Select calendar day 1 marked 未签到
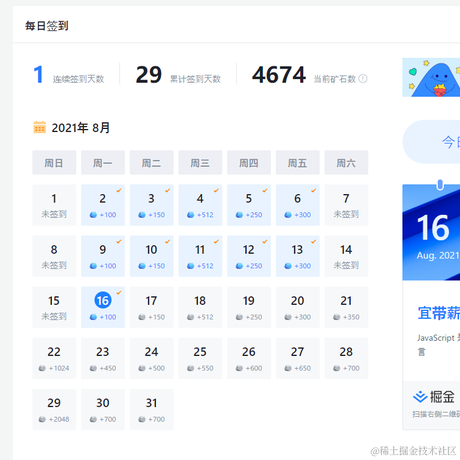This screenshot has height=460, width=460. (54, 205)
